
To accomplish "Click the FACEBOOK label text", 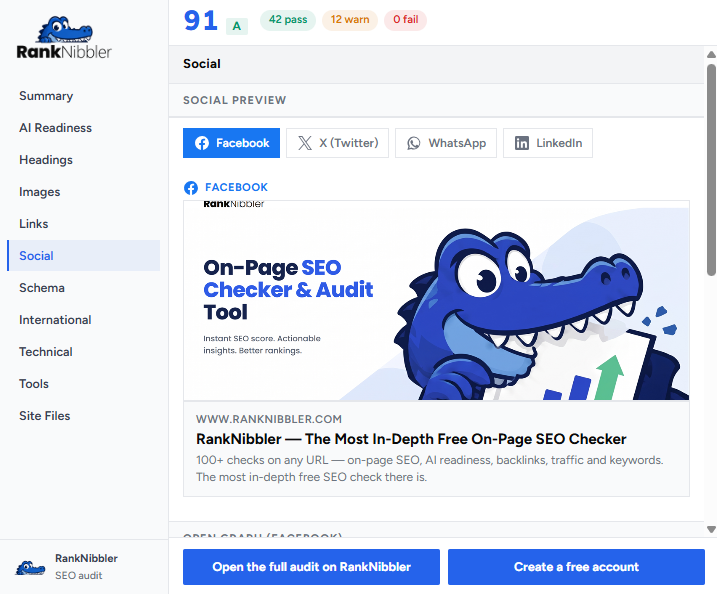I will pos(236,187).
